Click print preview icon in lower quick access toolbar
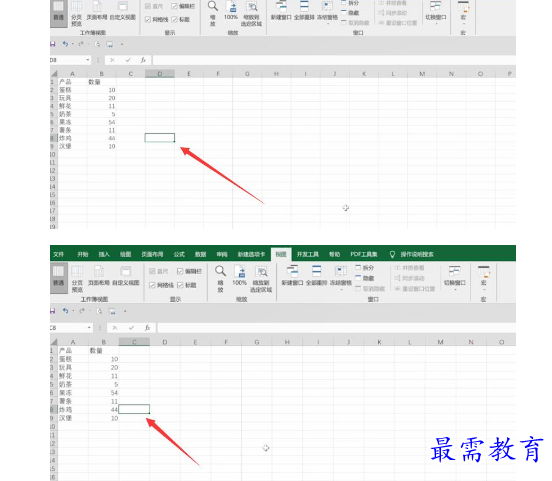The height and width of the screenshot is (481, 552). pyautogui.click(x=99, y=311)
